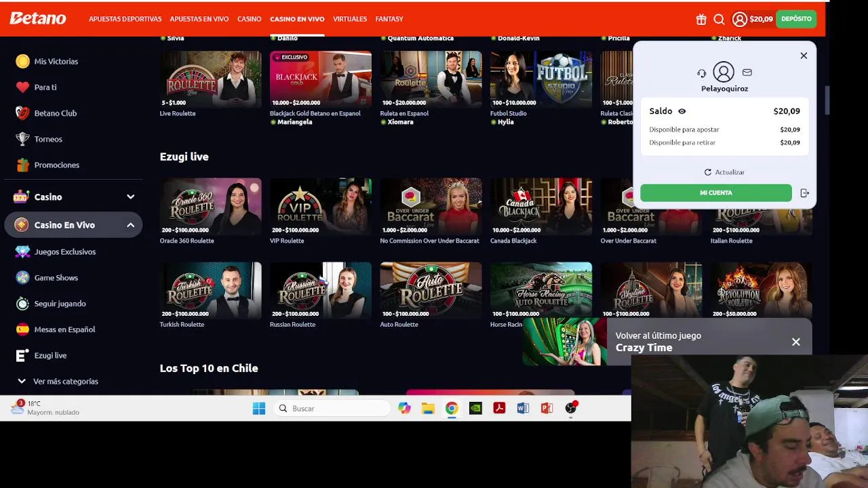868x488 pixels.
Task: Click the logout icon beside Mi Cuenta
Action: 805,193
